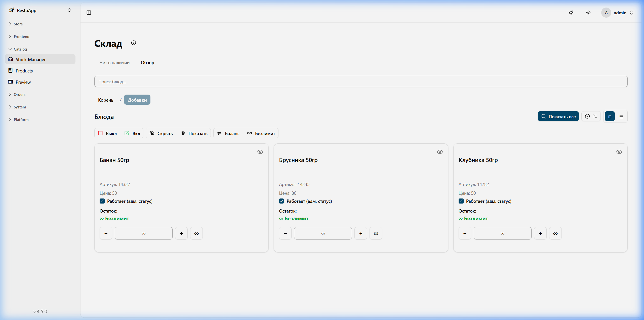Click the Клубника 50гр quantity field
644x320 pixels.
click(x=503, y=233)
